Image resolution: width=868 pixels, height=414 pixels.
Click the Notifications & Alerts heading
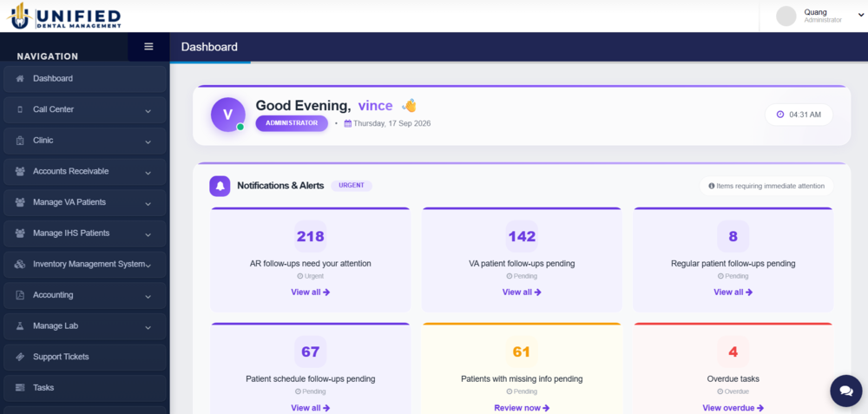pyautogui.click(x=280, y=186)
